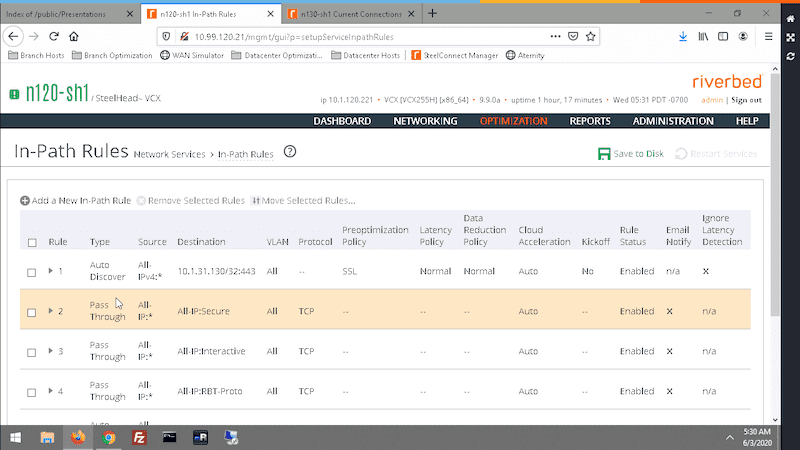Click the home icon in right side panel

(790, 19)
